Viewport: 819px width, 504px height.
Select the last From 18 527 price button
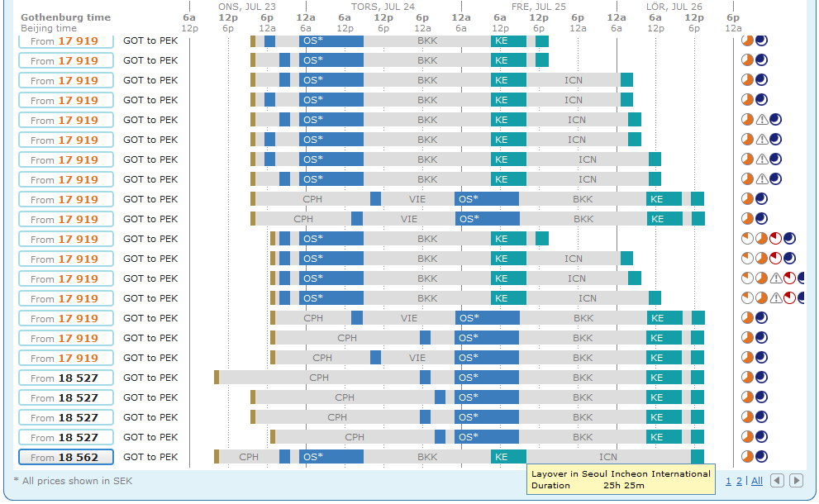coord(65,437)
